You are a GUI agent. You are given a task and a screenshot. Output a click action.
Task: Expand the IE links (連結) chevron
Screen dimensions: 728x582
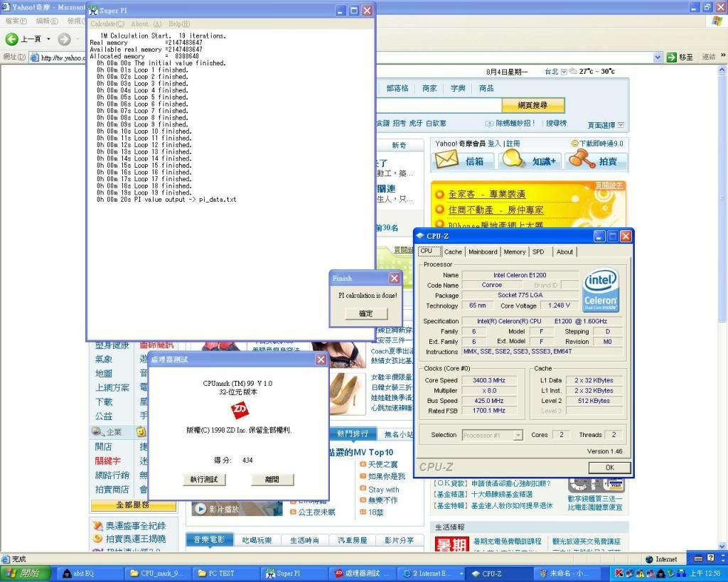[722, 55]
